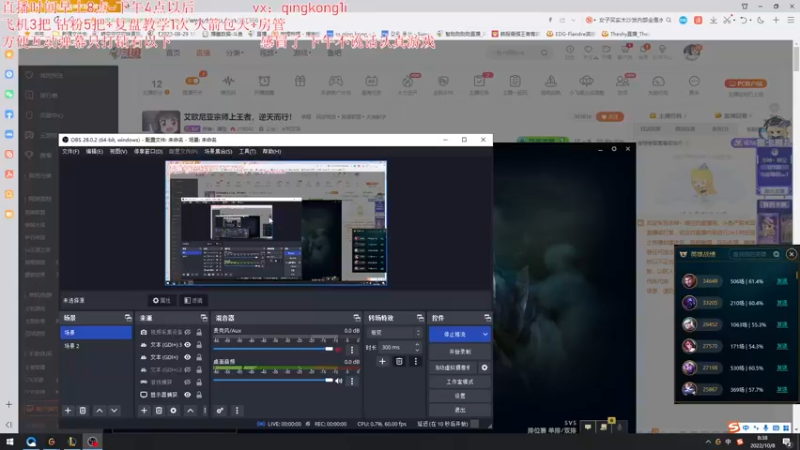Show the hidden game capture source
Viewport: 800px width, 450px height.
pyautogui.click(x=188, y=382)
